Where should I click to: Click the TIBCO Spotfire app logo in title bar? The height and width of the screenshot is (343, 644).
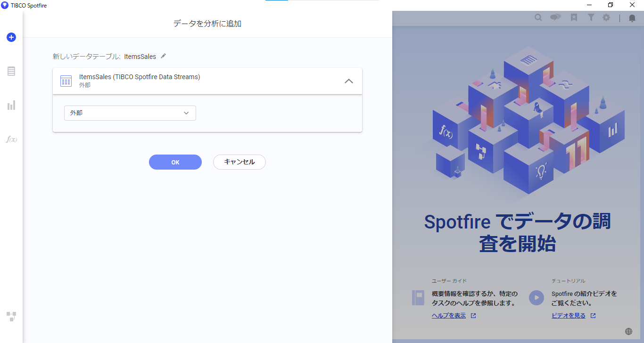[x=5, y=5]
